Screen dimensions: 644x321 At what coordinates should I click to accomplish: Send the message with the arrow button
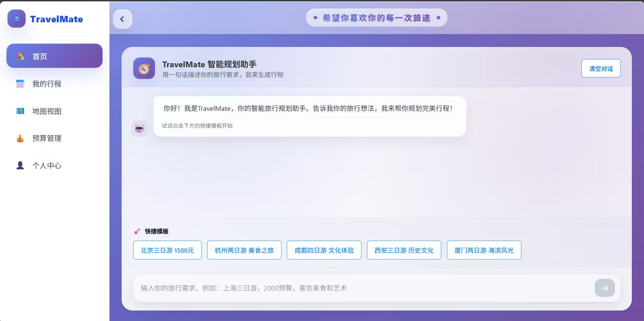[604, 288]
